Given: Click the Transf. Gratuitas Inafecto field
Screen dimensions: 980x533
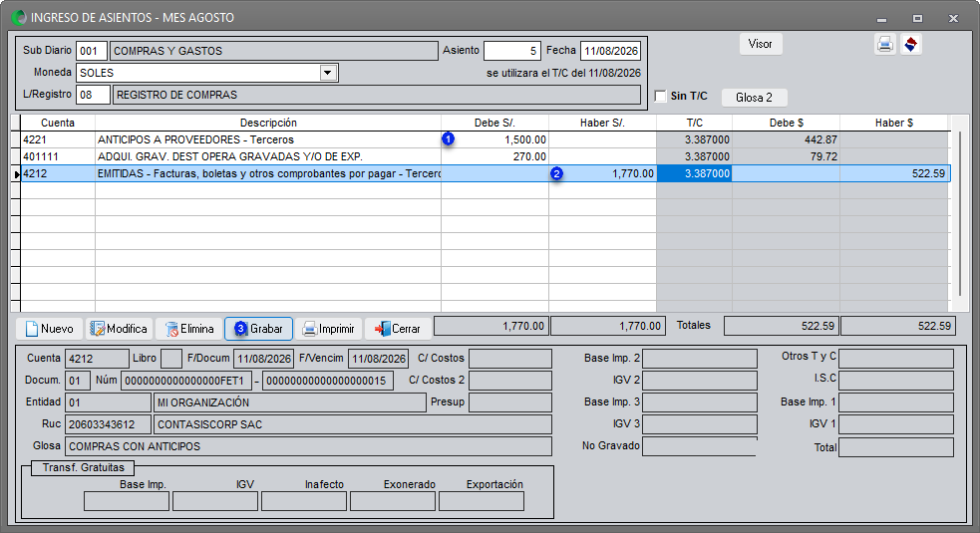Looking at the screenshot, I should point(304,501).
